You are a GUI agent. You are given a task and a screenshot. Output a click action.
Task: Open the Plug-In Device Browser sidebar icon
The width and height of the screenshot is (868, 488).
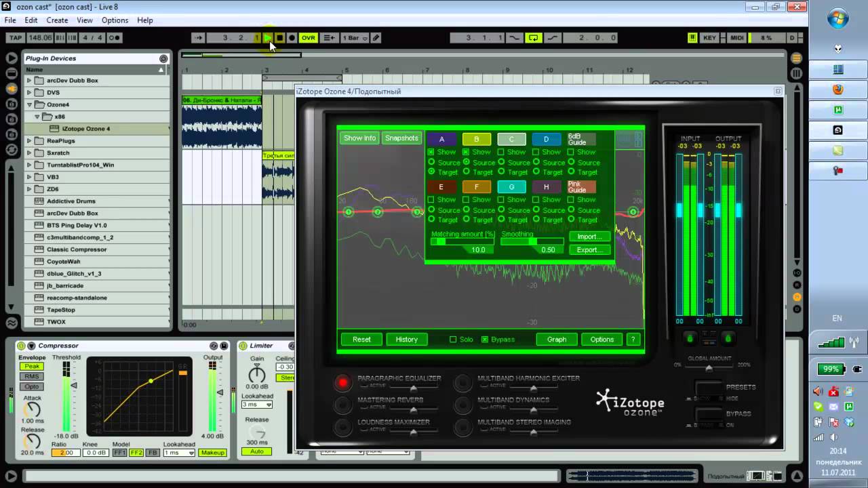12,89
